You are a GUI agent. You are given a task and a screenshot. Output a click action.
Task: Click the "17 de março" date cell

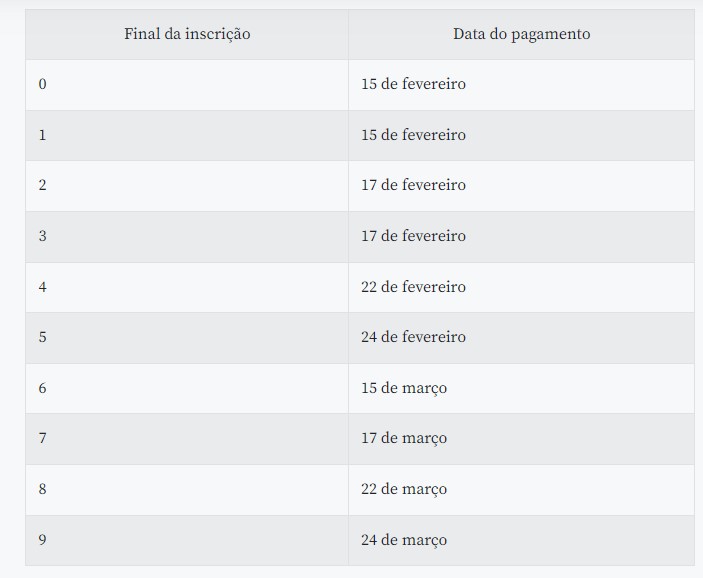[x=404, y=438]
